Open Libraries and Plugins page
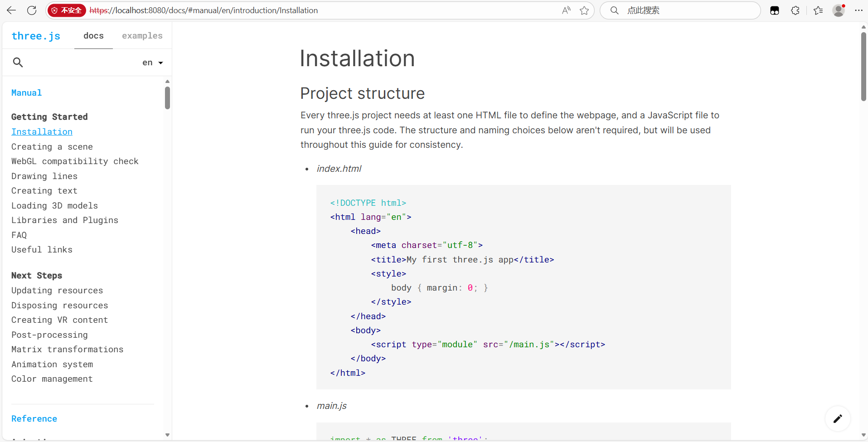868x442 pixels. [65, 220]
